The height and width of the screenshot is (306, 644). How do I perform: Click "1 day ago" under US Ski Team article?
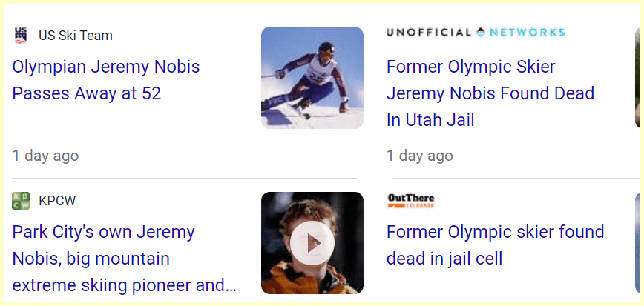[x=45, y=156]
